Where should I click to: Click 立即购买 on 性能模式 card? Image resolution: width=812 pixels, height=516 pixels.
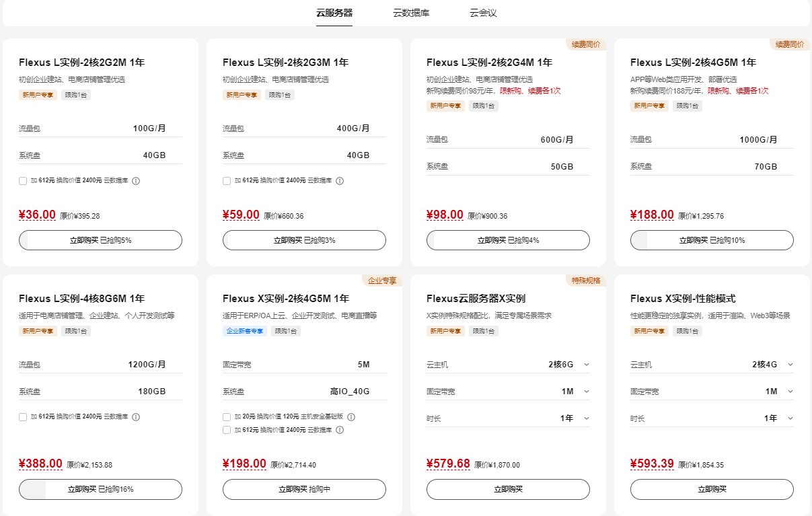tap(712, 489)
